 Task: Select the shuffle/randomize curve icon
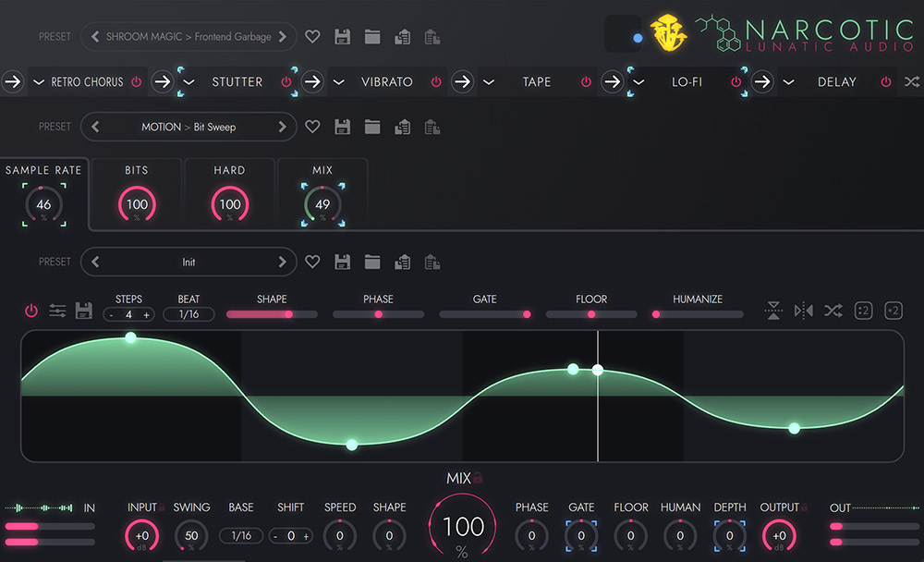(833, 312)
